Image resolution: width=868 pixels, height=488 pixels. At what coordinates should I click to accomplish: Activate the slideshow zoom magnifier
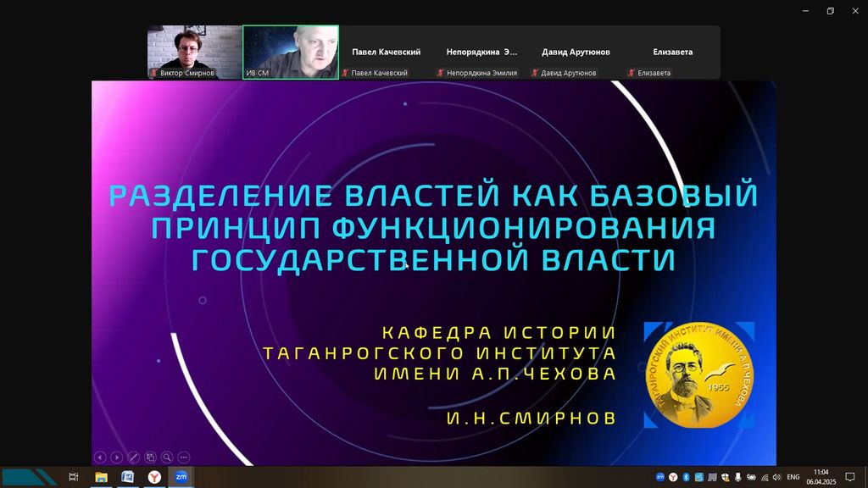pos(167,457)
